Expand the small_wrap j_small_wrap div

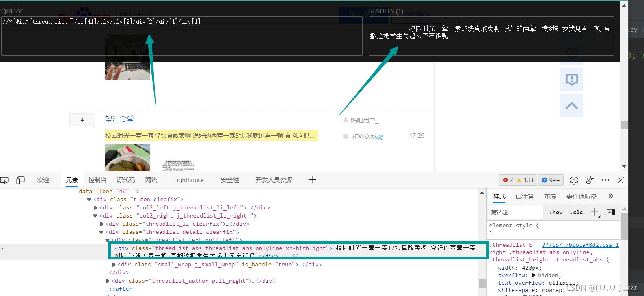pos(114,265)
